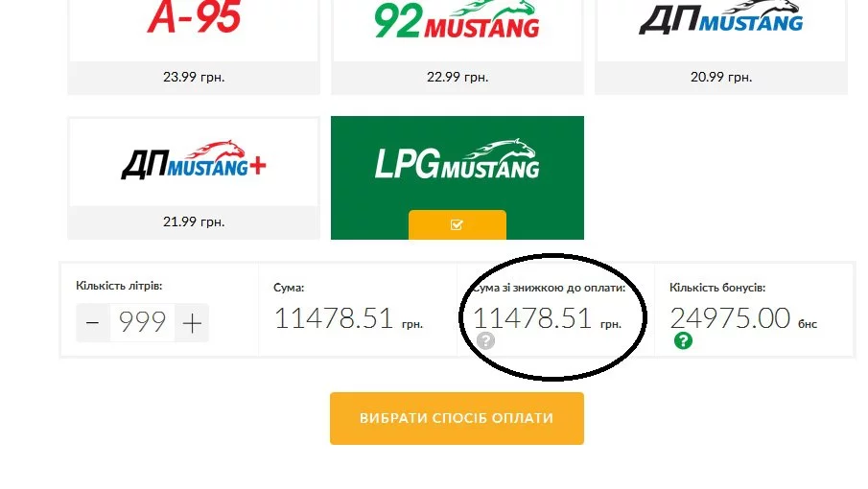
Task: Decrease liters with the minus button
Action: tap(93, 322)
